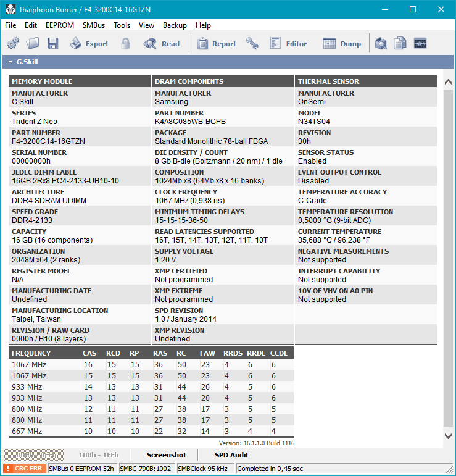Open the SMBus menu
This screenshot has height=476, width=456.
tap(94, 25)
